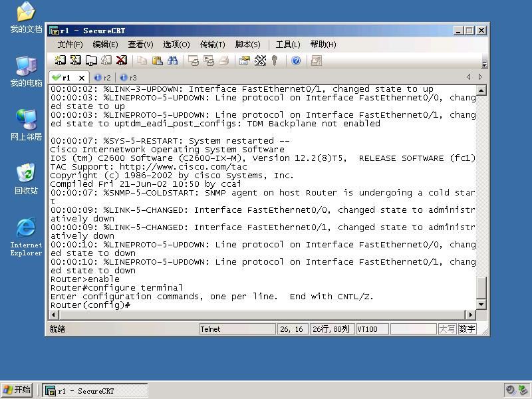532x399 pixels.
Task: Click the Router(config)# prompt line
Action: [90, 305]
